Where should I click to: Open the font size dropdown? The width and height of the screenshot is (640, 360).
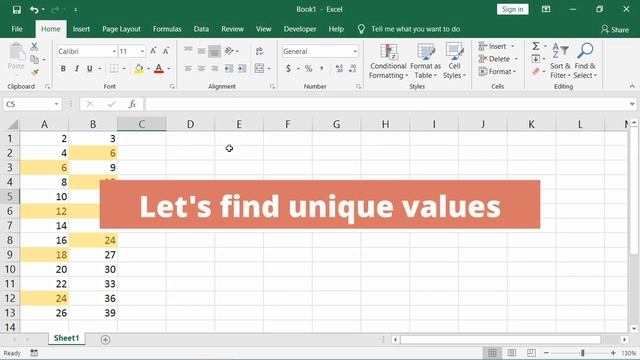pos(142,51)
